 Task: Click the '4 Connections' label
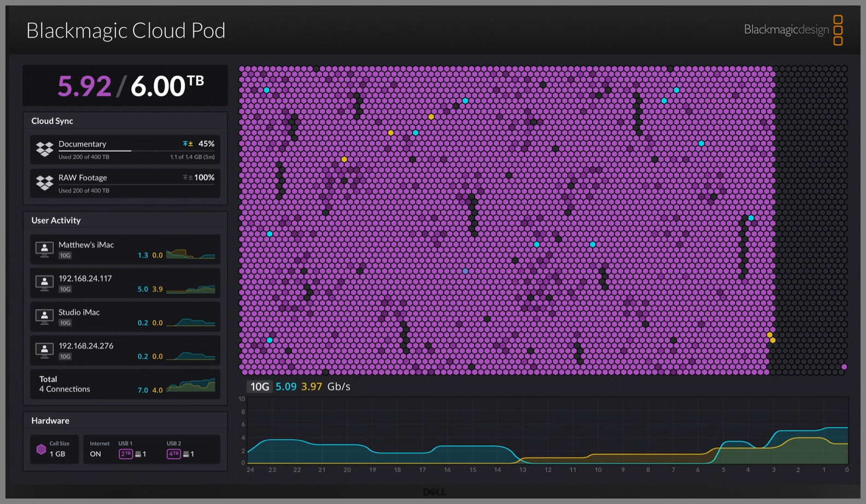pos(65,389)
